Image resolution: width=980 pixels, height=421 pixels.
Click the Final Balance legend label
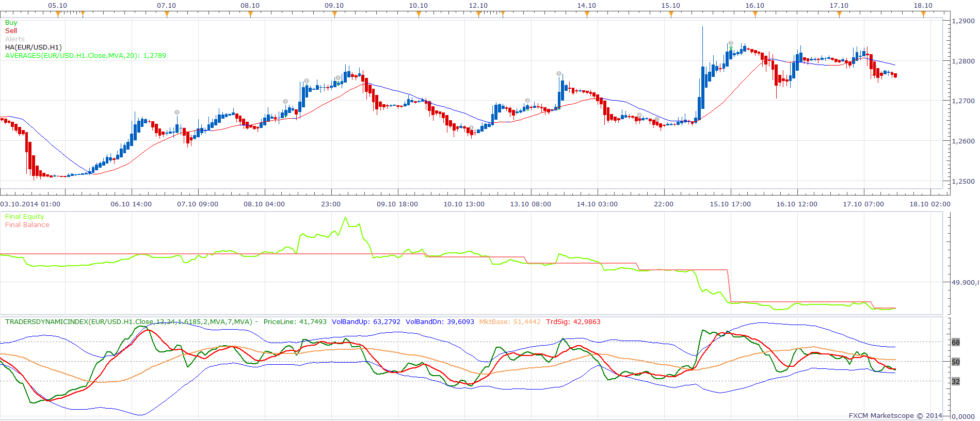(x=27, y=225)
